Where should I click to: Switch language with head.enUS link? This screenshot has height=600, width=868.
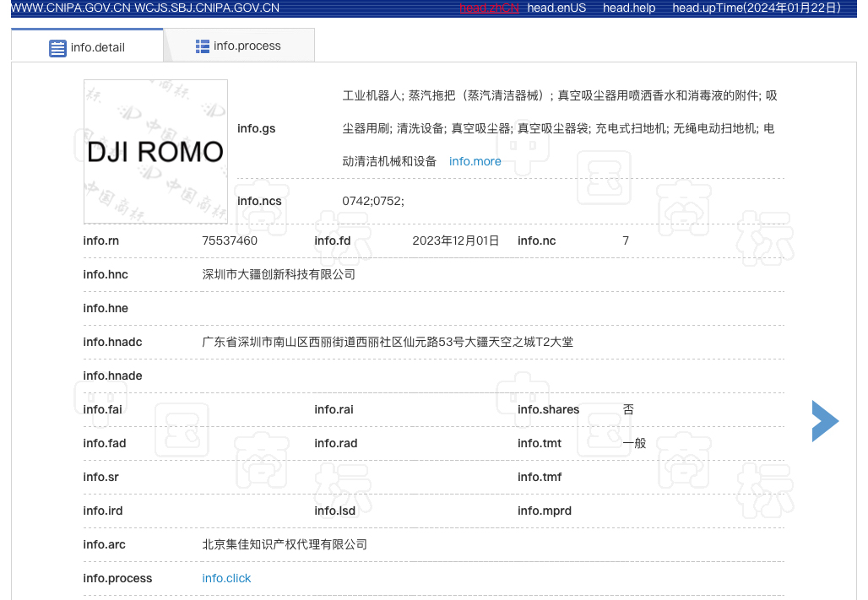pyautogui.click(x=556, y=8)
